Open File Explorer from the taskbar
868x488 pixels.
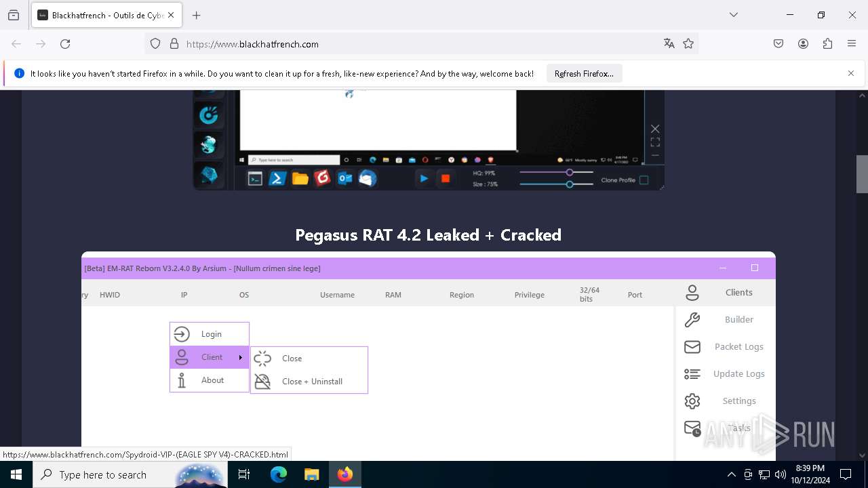pyautogui.click(x=311, y=474)
